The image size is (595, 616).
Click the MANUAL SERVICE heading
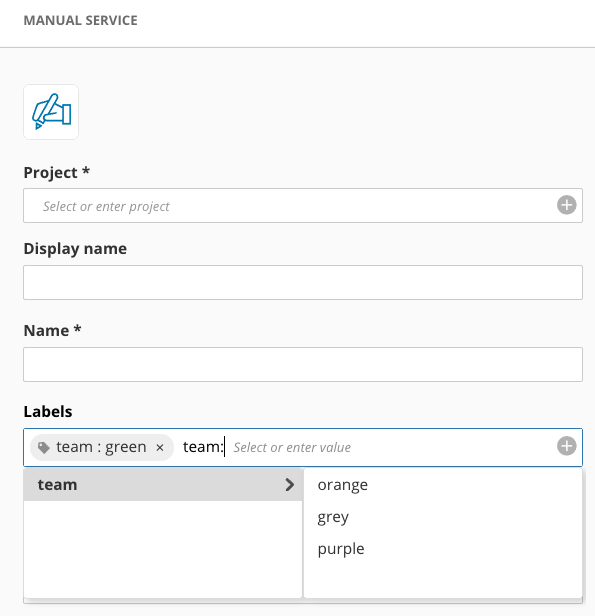coord(81,20)
